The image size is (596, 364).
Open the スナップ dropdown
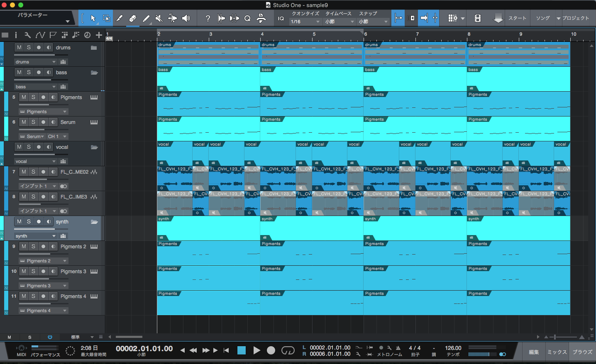tap(373, 22)
